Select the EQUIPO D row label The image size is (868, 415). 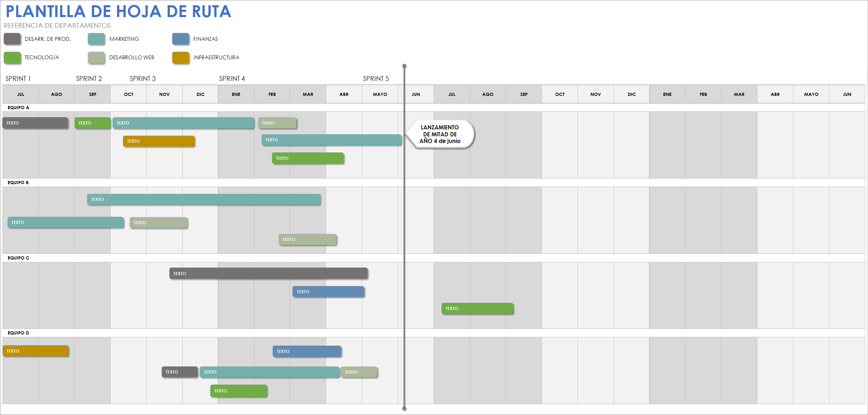19,333
